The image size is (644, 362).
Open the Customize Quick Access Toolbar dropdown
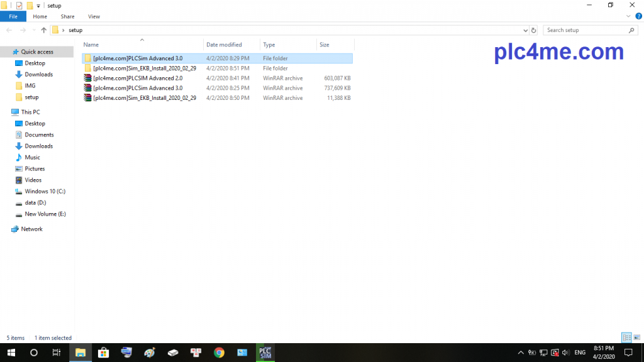[38, 6]
